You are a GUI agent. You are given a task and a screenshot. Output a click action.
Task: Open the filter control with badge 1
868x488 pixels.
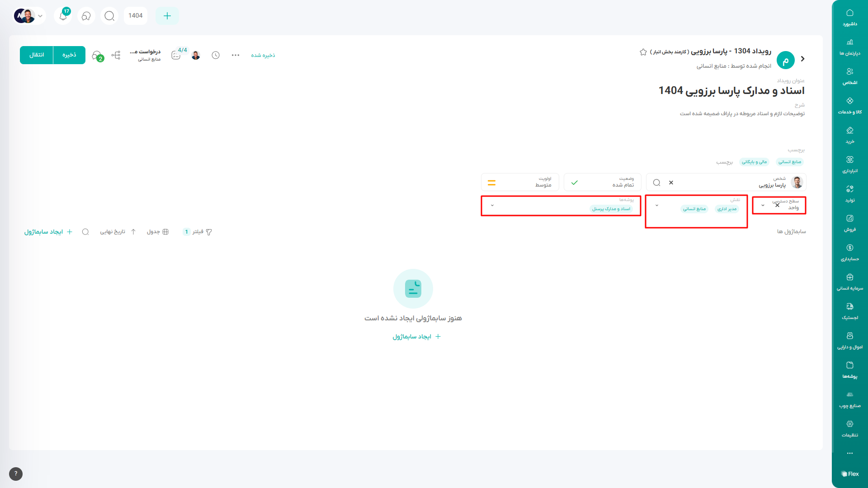tap(198, 232)
